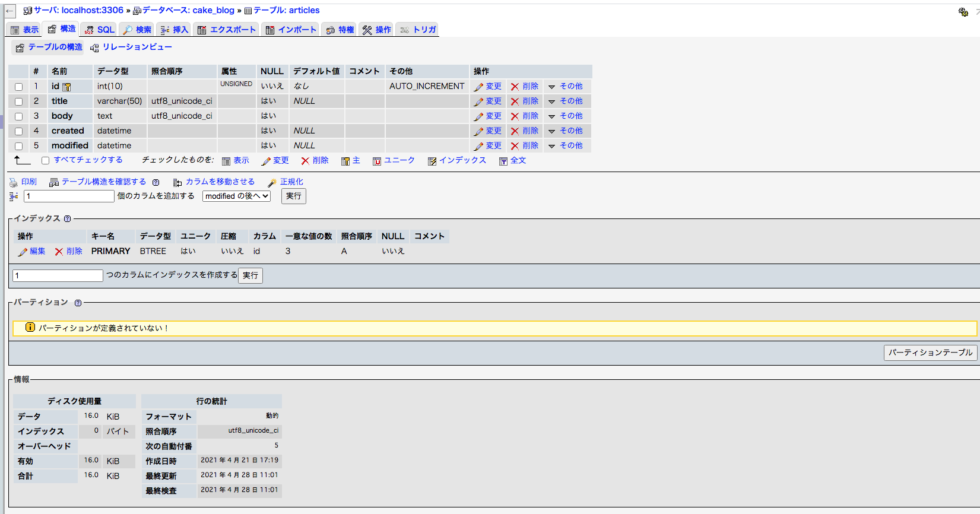
Task: Open the 特権 tab
Action: 340,30
